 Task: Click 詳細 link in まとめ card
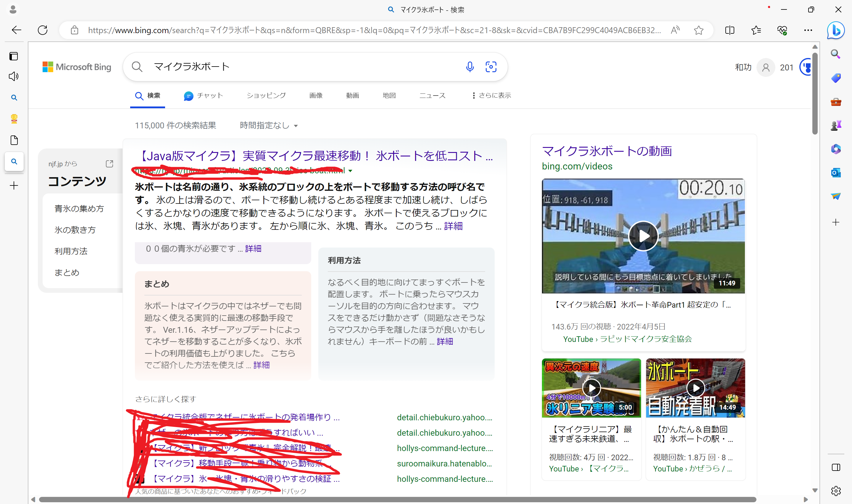click(x=262, y=365)
